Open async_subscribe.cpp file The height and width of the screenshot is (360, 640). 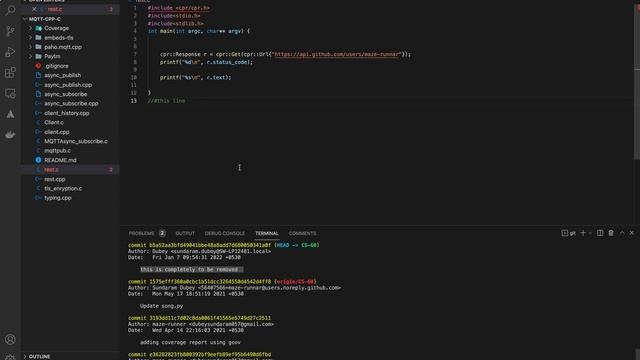(71, 103)
